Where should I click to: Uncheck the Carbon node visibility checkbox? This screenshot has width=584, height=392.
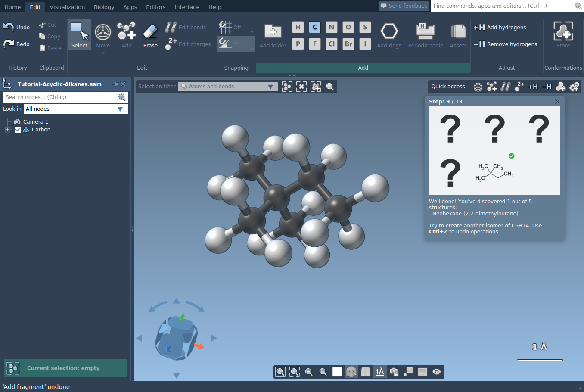[18, 130]
